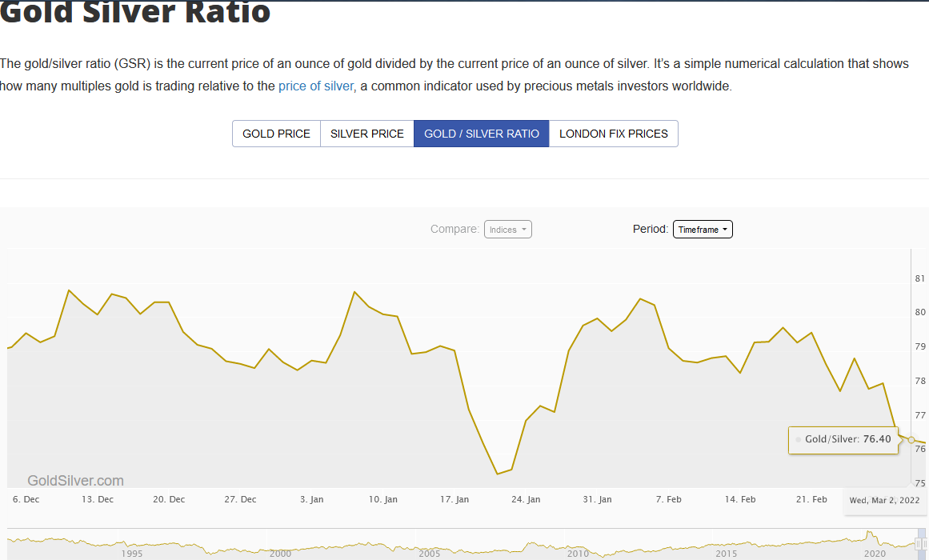Click the '31. Jan' axis label

[x=597, y=499]
